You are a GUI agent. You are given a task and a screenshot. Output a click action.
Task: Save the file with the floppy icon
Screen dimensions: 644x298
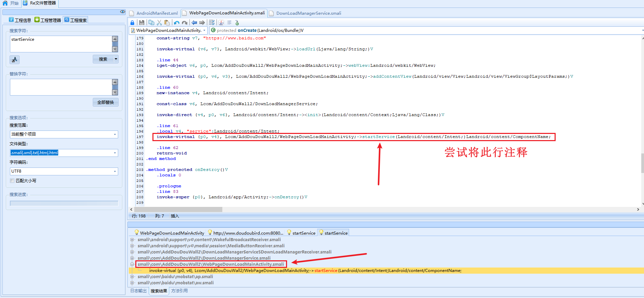[141, 23]
